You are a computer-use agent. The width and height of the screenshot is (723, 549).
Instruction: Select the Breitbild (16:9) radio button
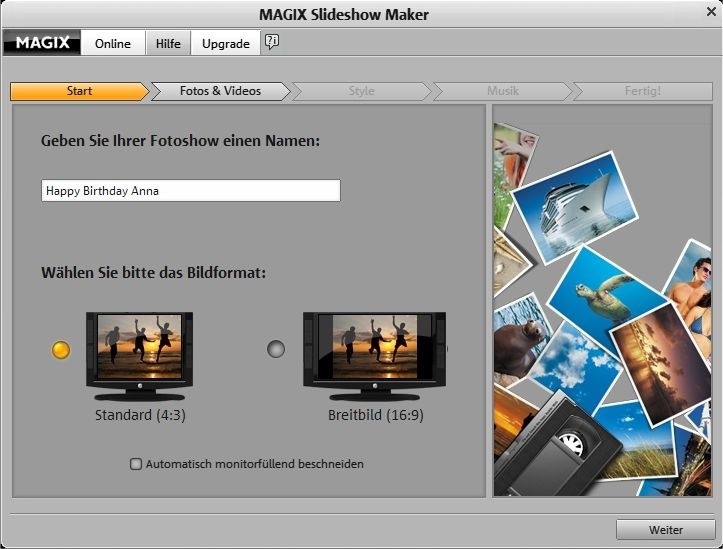276,349
